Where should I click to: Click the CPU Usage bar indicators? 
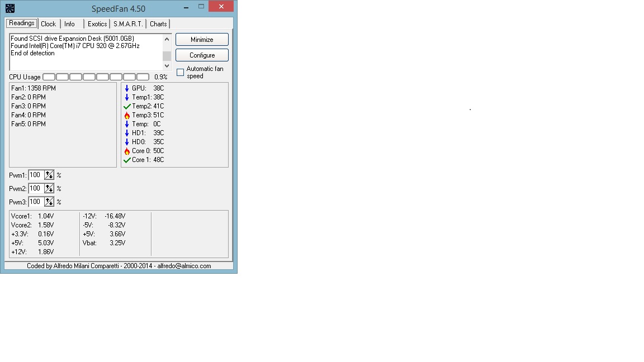(x=96, y=77)
